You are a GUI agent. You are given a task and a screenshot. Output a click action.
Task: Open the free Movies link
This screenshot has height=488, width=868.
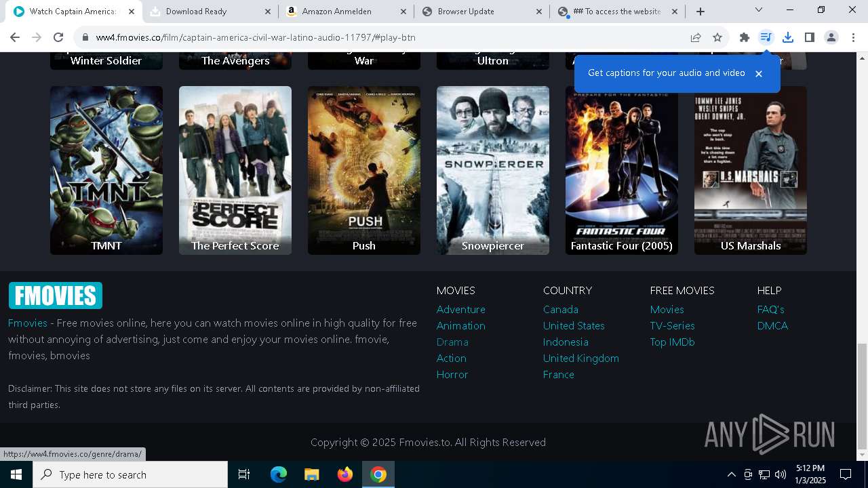pos(667,309)
